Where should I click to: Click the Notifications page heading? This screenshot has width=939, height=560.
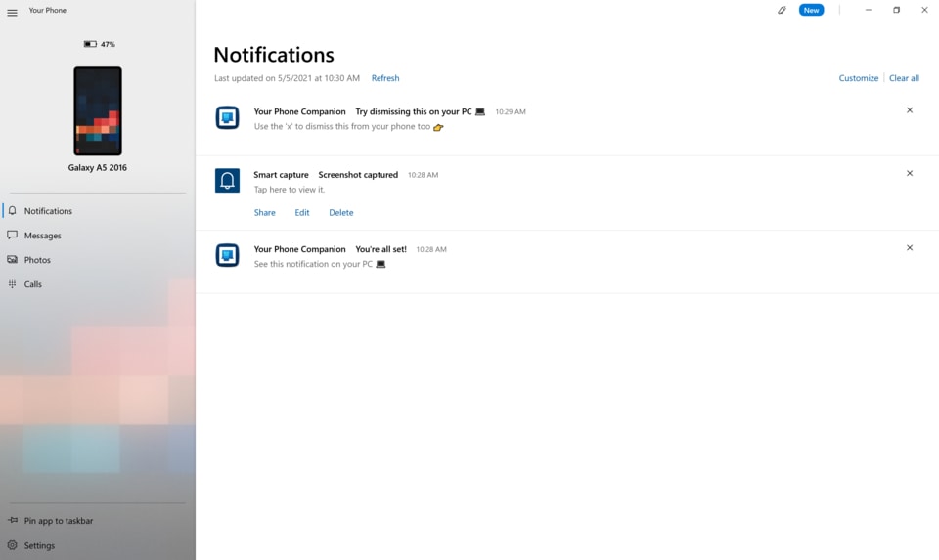click(274, 55)
